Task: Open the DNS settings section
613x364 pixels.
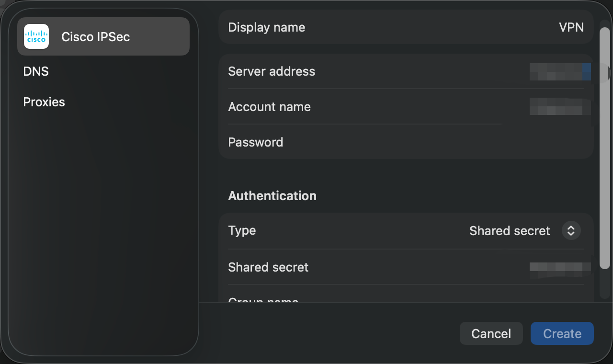Action: click(x=36, y=71)
